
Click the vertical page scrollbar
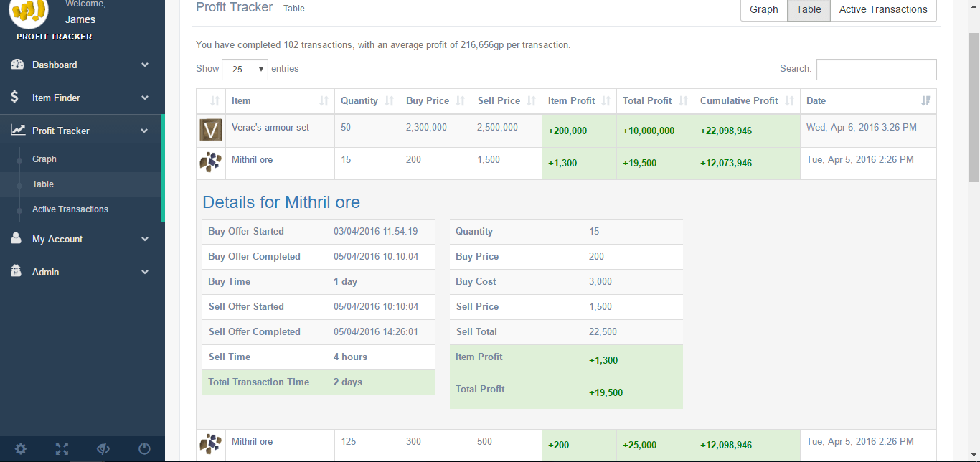click(x=974, y=108)
